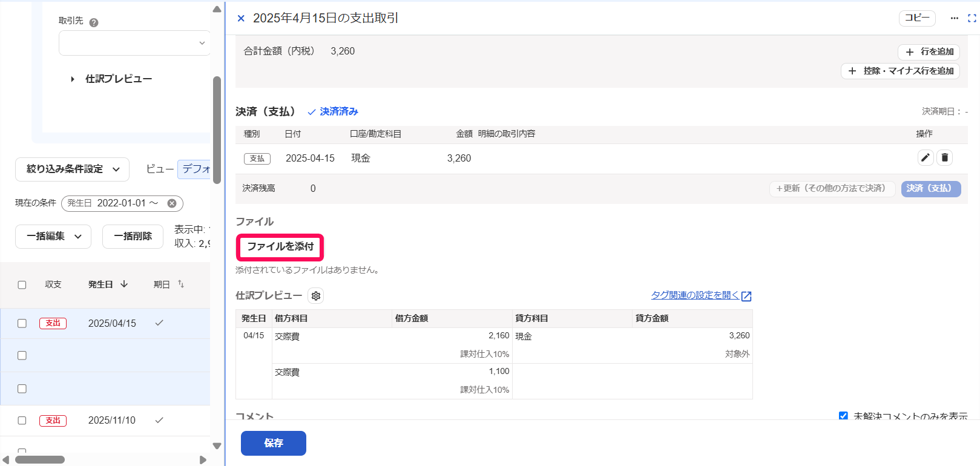980x466 pixels.
Task: Tick the empty row checkbox below 2025/04/15
Action: click(x=22, y=355)
